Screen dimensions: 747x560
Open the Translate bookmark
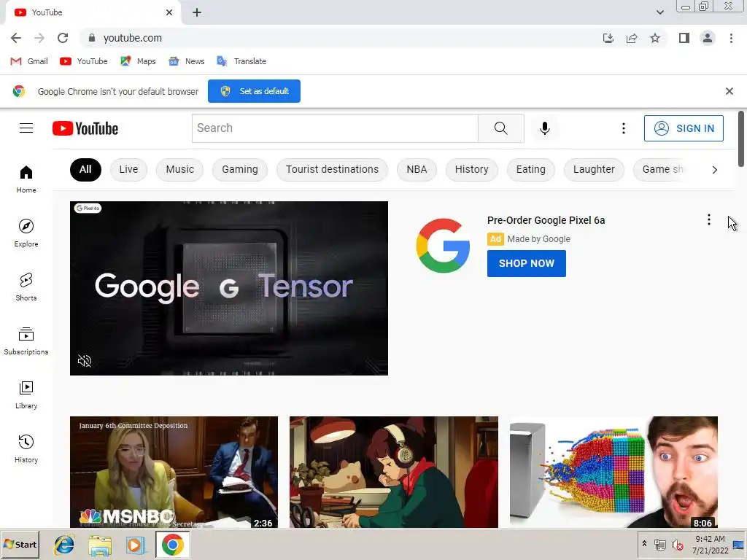241,61
